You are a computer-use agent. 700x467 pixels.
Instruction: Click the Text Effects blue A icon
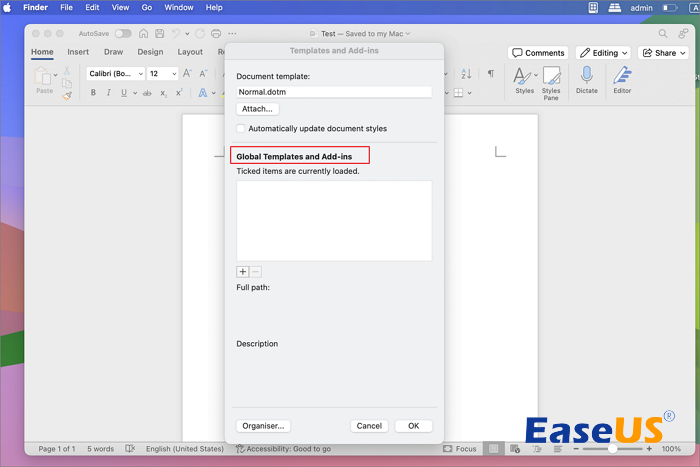[203, 93]
